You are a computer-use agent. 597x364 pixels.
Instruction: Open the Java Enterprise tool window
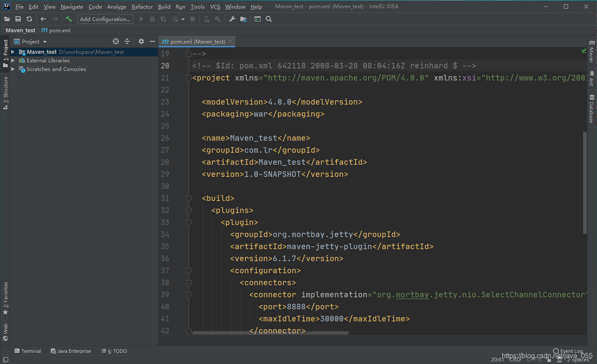[x=71, y=351]
